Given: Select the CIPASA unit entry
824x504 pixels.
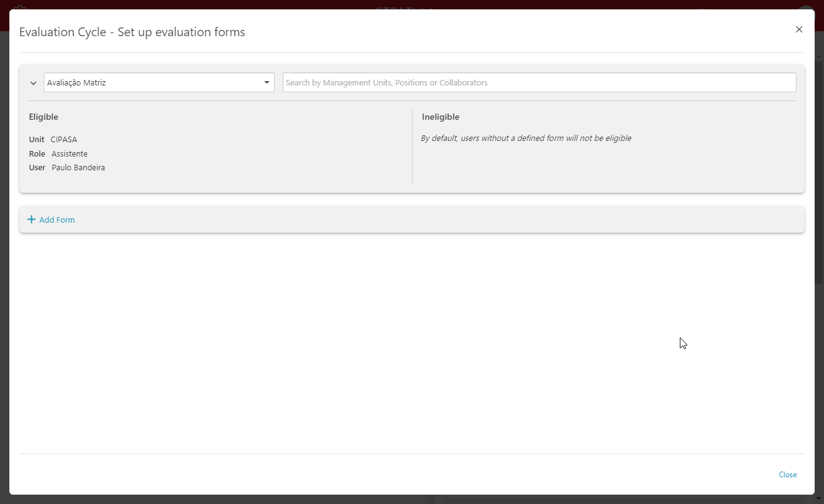Looking at the screenshot, I should coord(64,140).
